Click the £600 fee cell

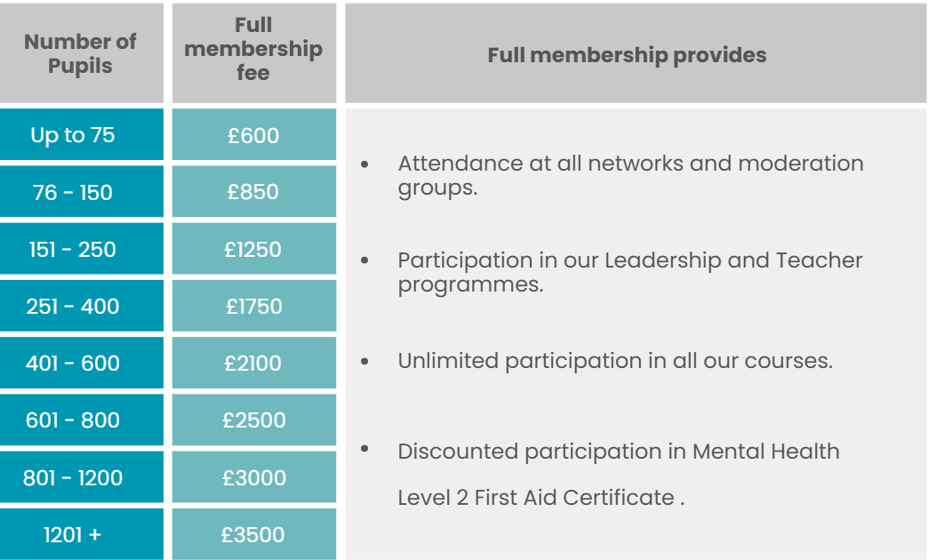coord(253,135)
